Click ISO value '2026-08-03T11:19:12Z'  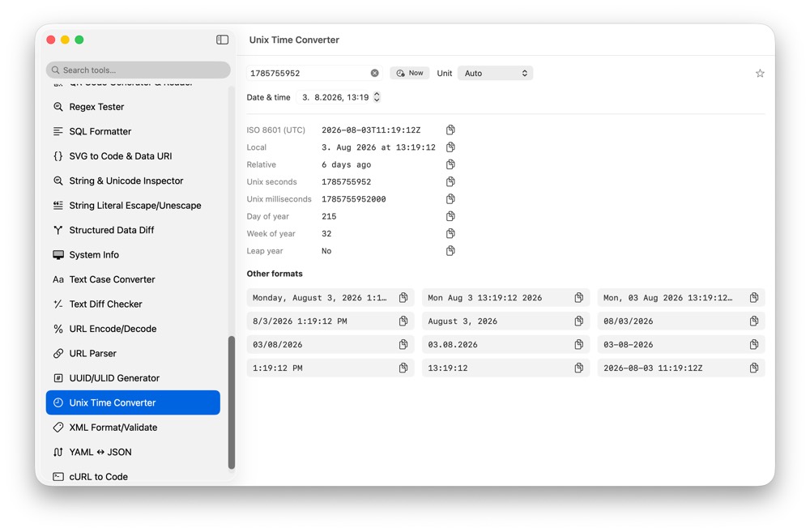click(x=371, y=130)
